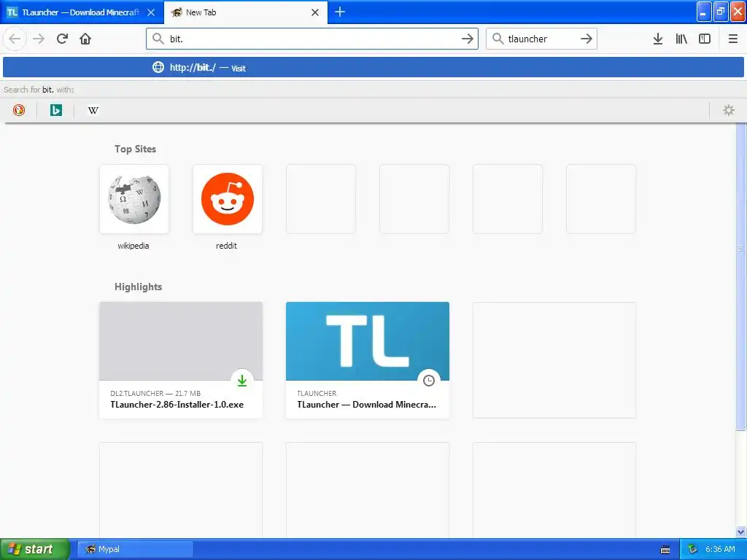Image resolution: width=747 pixels, height=560 pixels.
Task: Click the wikipedia label
Action: (x=133, y=246)
